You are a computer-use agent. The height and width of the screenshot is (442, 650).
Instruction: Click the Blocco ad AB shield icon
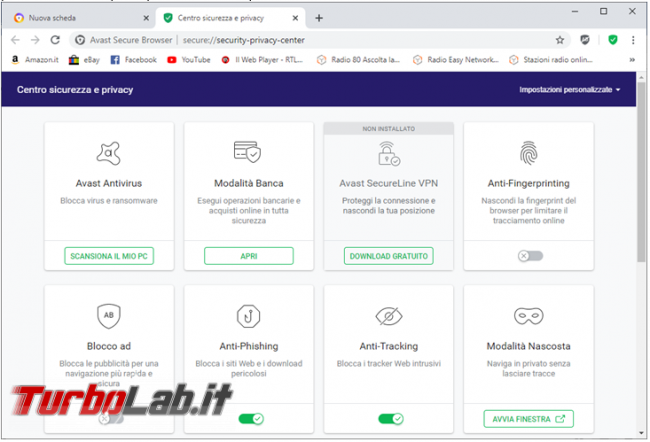109,316
